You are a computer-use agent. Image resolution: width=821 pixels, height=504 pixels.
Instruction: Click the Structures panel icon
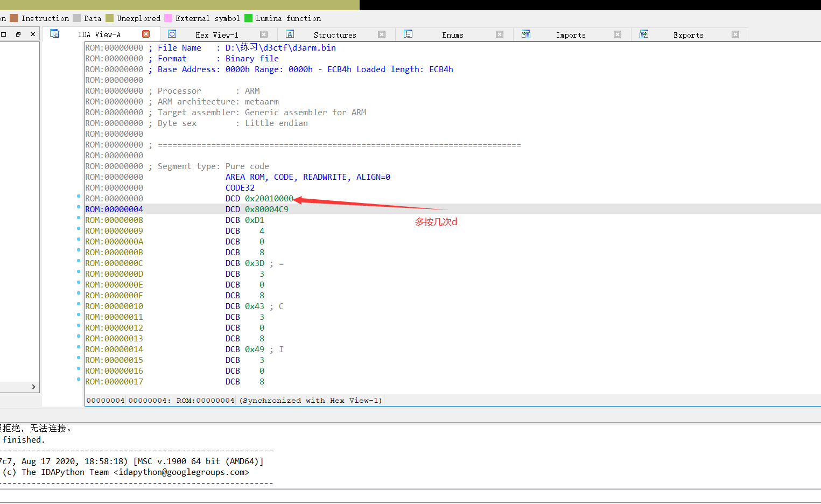(x=290, y=33)
